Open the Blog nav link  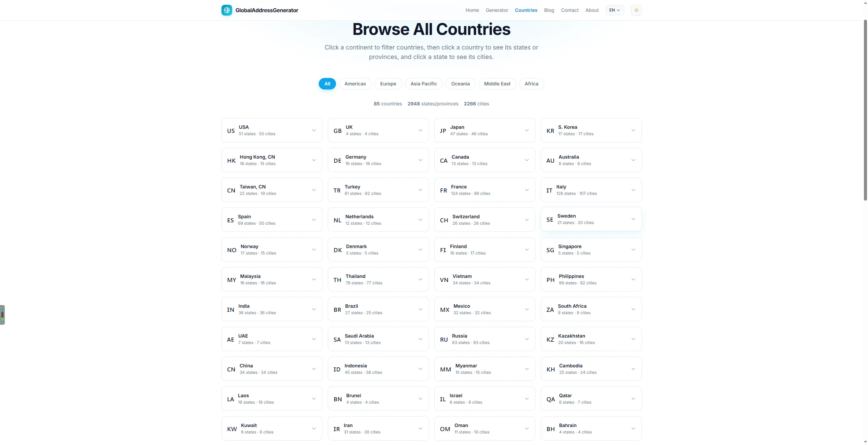(549, 10)
